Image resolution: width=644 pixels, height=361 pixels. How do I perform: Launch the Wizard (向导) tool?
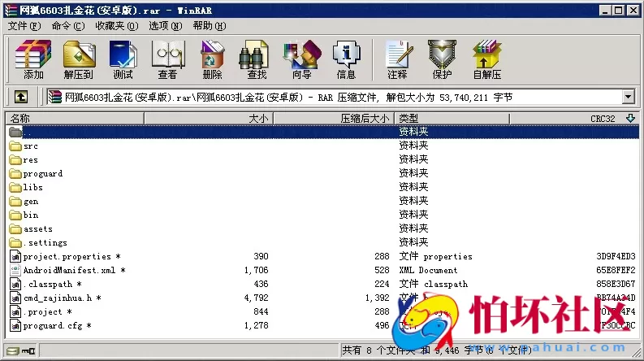(302, 59)
